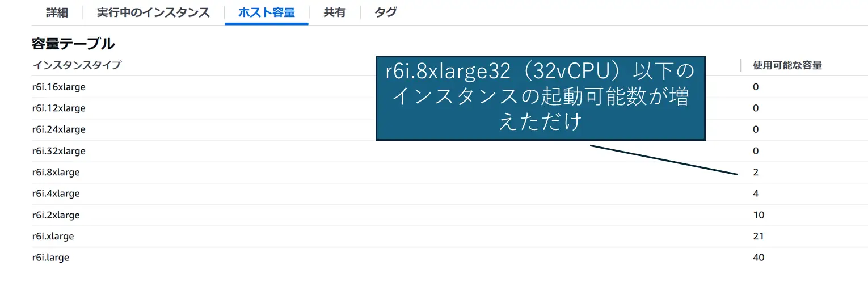Click the 使用可能な容量 column header
This screenshot has width=868, height=307.
(787, 65)
